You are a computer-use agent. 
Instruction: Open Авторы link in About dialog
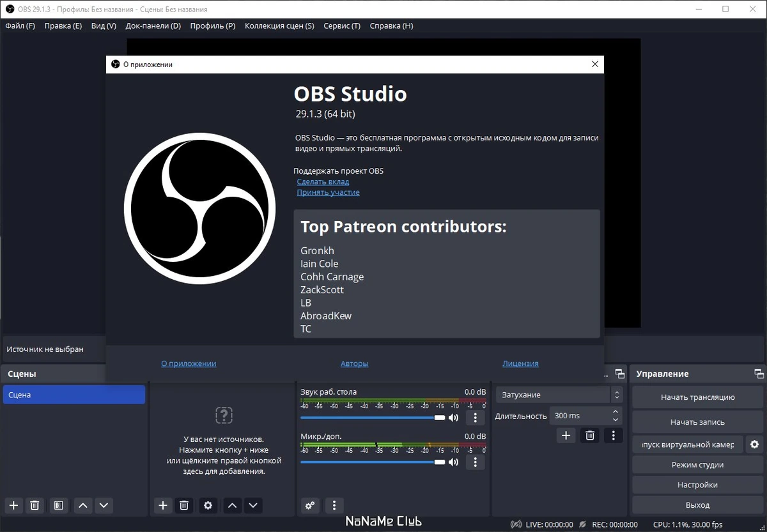[355, 363]
